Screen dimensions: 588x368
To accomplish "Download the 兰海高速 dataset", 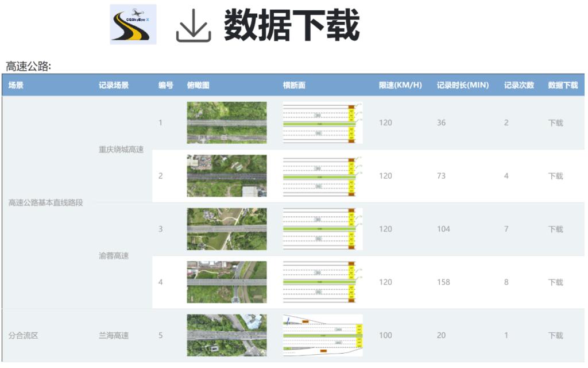I will [x=555, y=335].
